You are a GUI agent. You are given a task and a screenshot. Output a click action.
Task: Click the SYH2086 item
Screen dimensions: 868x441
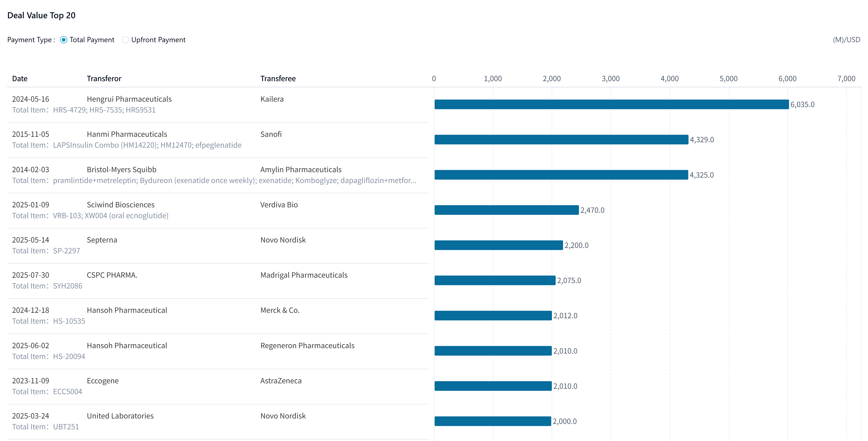pos(67,286)
